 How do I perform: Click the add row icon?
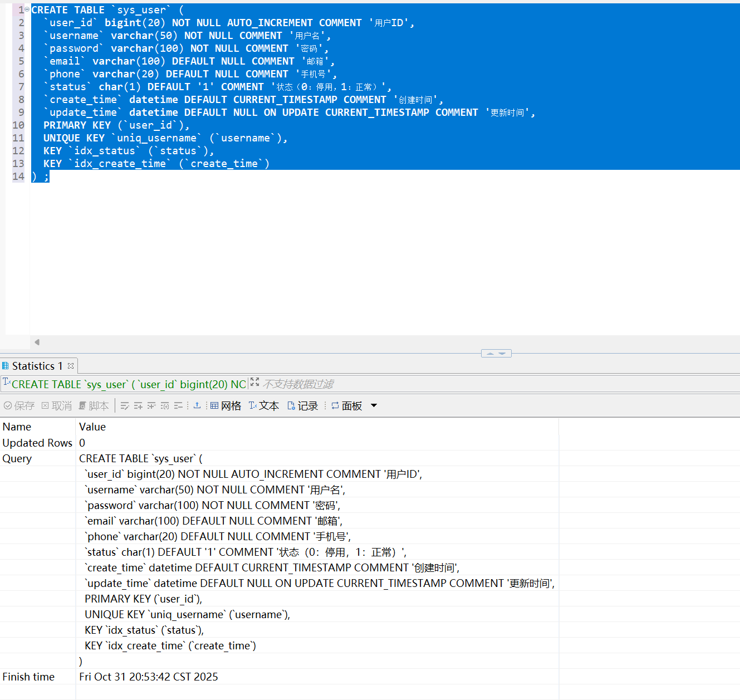138,406
